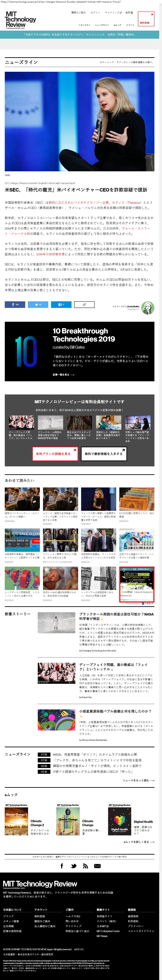This screenshot has height=980, width=162.
Task: Open マイクリップ in the header
Action: click(x=113, y=13)
